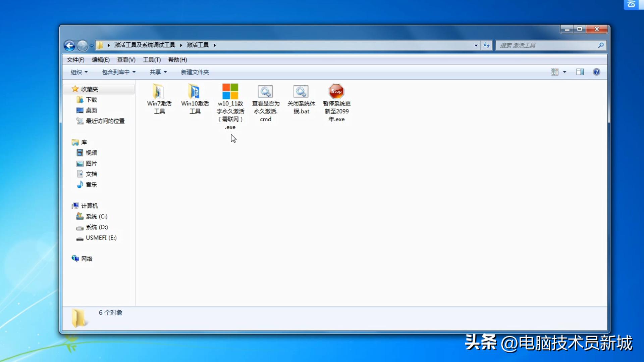The image size is (644, 362).
Task: Select 最近访问的位置 label
Action: pyautogui.click(x=105, y=121)
